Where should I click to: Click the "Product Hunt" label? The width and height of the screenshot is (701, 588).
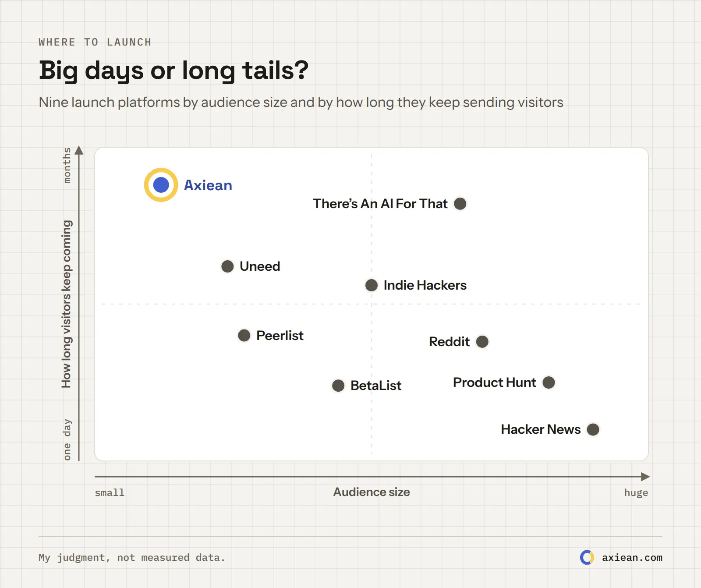[x=495, y=383]
